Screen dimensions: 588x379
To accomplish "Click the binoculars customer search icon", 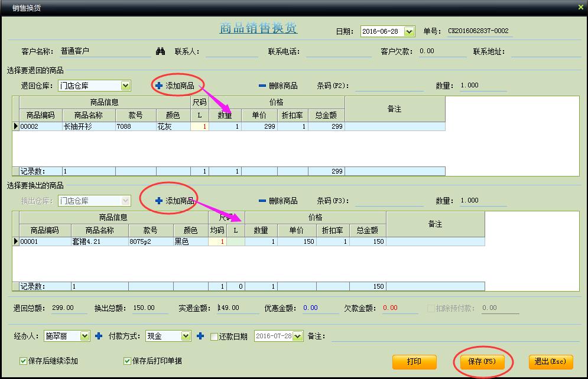I will [x=161, y=51].
